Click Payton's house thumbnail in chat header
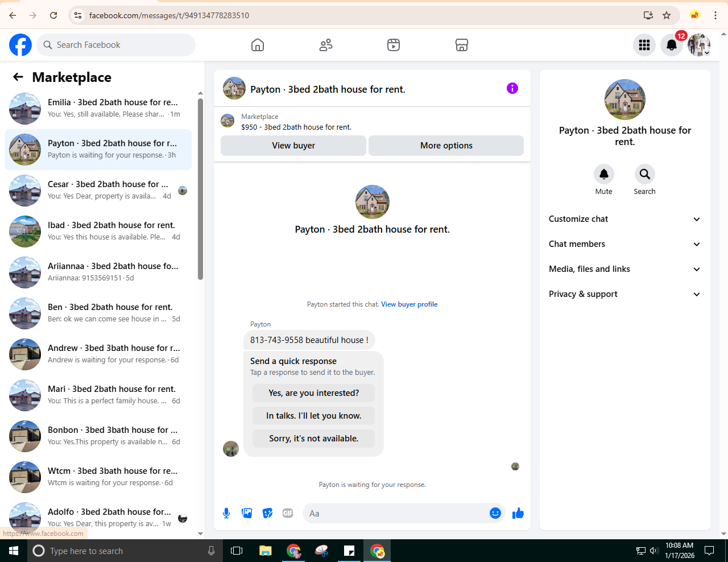 pos(234,88)
